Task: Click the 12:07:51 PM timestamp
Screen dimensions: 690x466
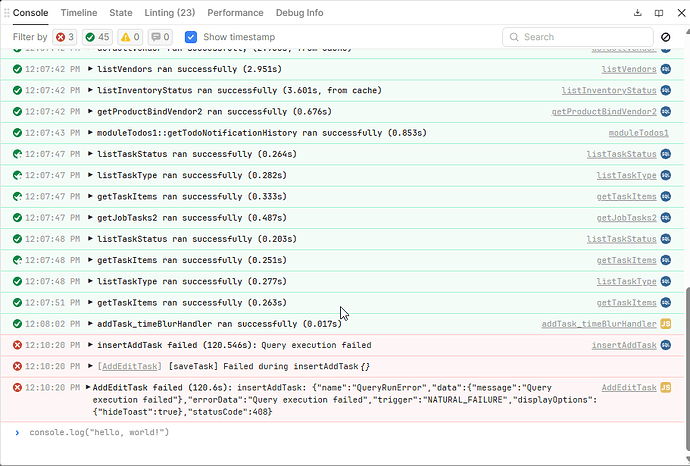Action: click(x=52, y=302)
